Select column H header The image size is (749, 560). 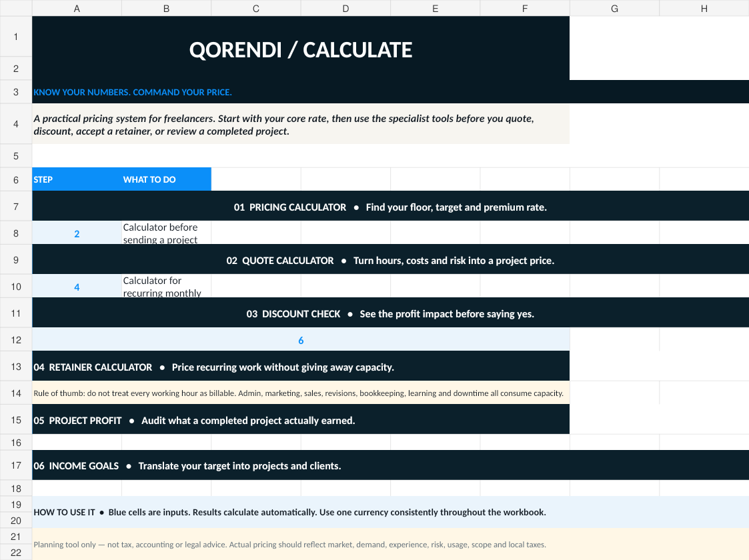pos(704,8)
